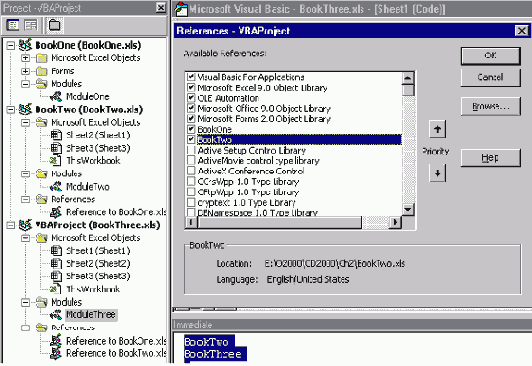Click the Help button in References dialog
The height and width of the screenshot is (366, 532).
(490, 158)
